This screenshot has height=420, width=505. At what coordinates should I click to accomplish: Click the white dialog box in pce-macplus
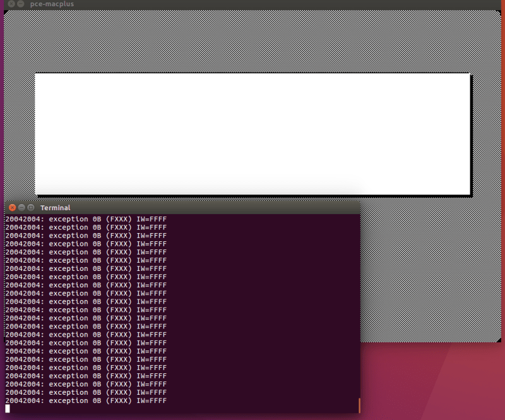pyautogui.click(x=253, y=134)
